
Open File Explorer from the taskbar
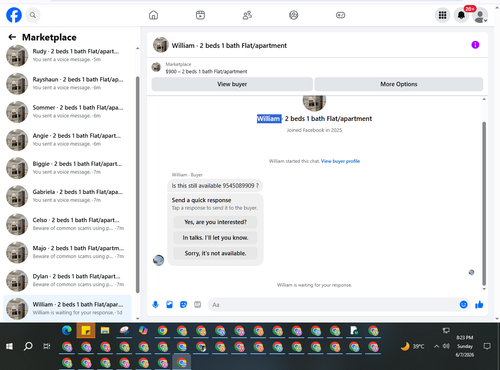coord(105,330)
